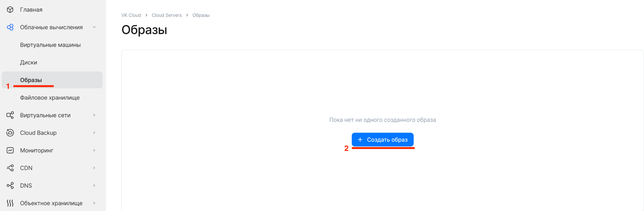Click the Мониторинг chart icon
Screen dimensions: 644x211
tap(10, 150)
